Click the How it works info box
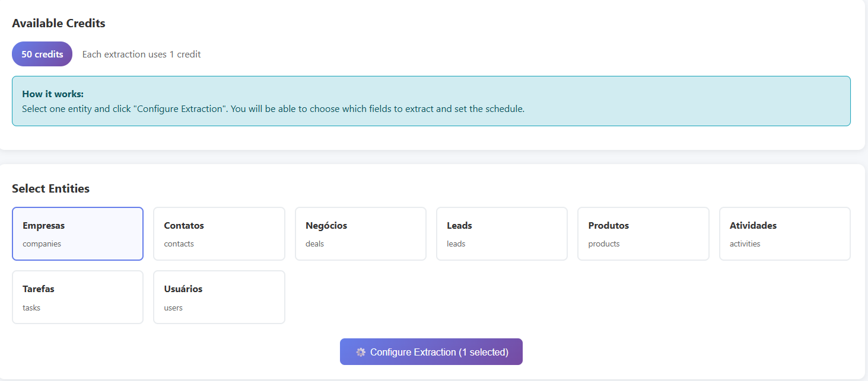868x381 pixels. (x=431, y=101)
